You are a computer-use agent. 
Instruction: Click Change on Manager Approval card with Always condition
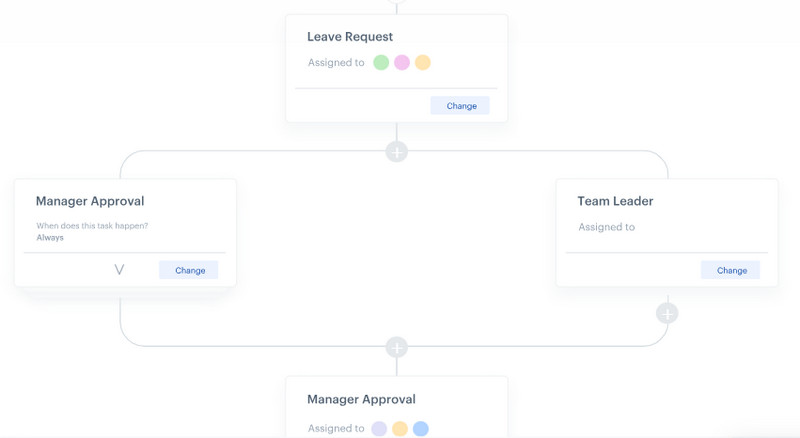coord(190,270)
